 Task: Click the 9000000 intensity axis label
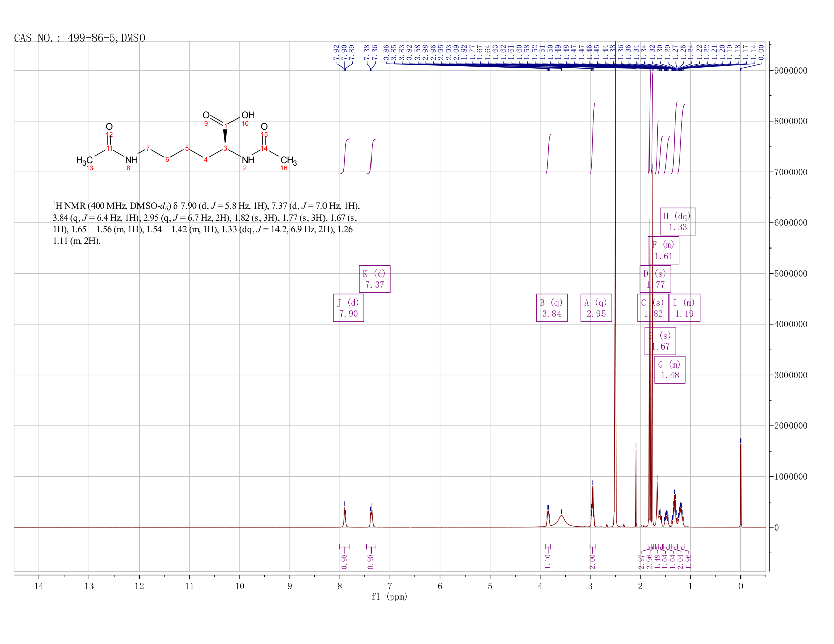790,71
